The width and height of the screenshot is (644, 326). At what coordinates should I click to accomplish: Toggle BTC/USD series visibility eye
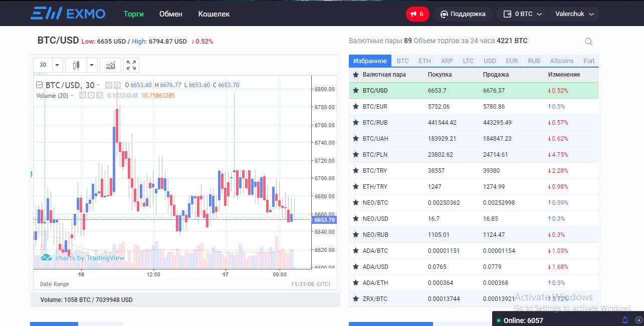pos(109,85)
